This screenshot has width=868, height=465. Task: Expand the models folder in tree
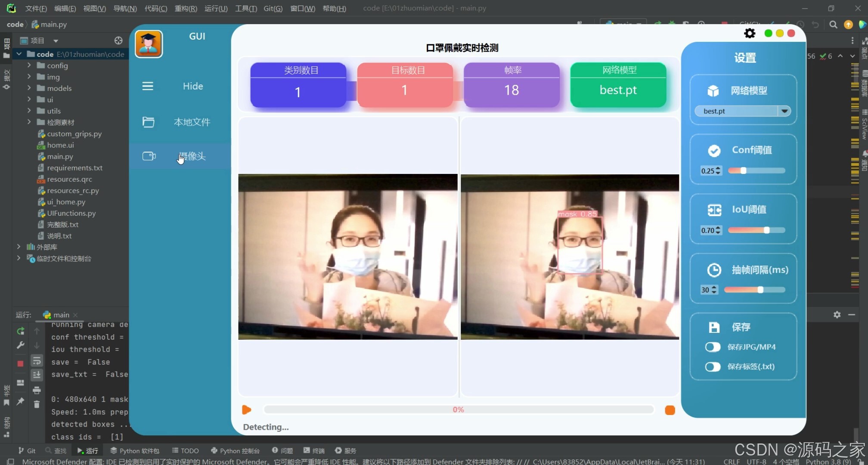tap(29, 88)
